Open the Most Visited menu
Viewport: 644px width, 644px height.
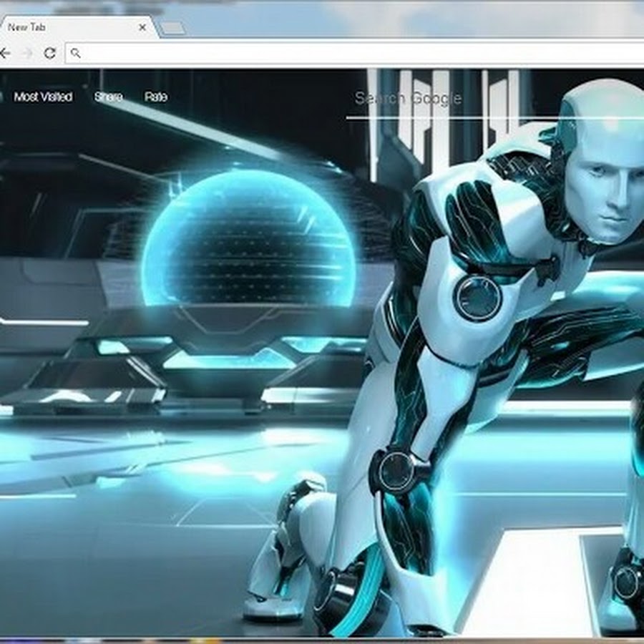click(43, 97)
